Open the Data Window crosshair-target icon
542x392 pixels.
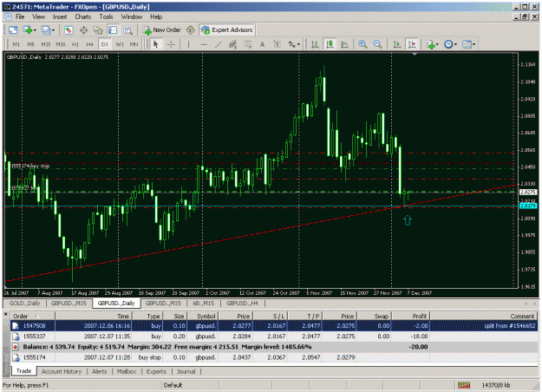tap(83, 30)
